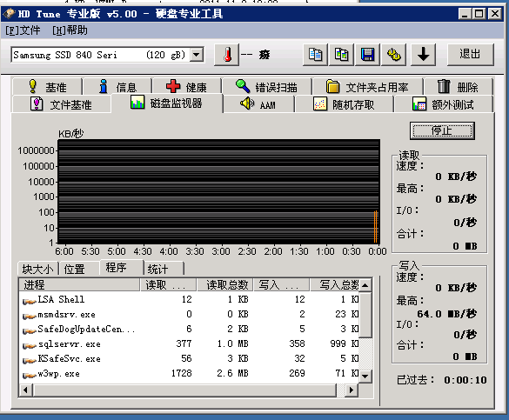
Task: Select the 块大小 sub-tab
Action: pos(38,269)
